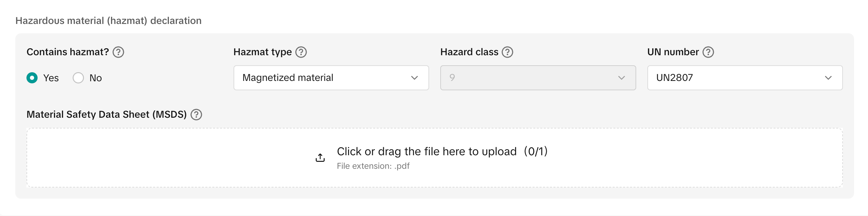This screenshot has width=868, height=216.
Task: Click the MSDS help question mark icon
Action: click(196, 115)
